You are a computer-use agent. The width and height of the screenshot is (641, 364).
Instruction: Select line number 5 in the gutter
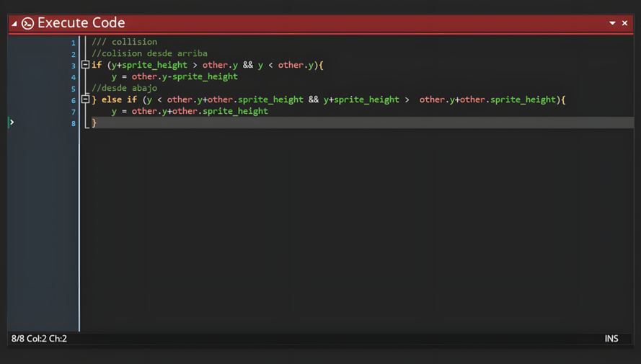point(74,89)
